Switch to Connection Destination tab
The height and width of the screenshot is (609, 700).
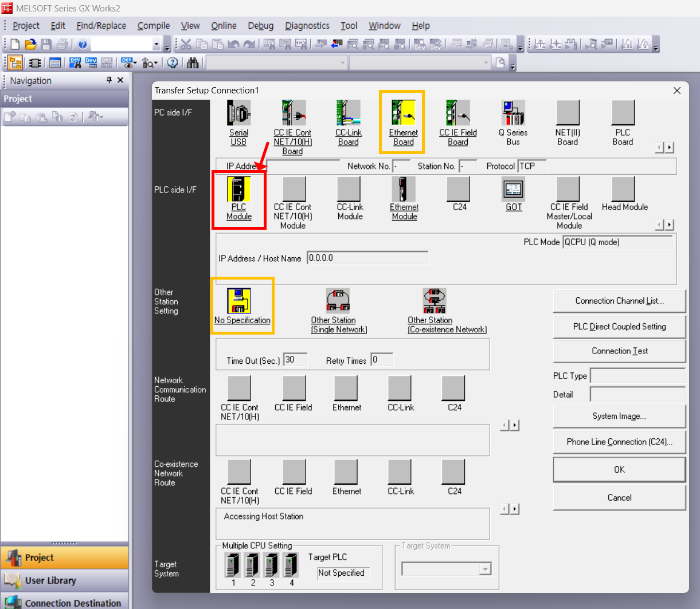click(64, 602)
